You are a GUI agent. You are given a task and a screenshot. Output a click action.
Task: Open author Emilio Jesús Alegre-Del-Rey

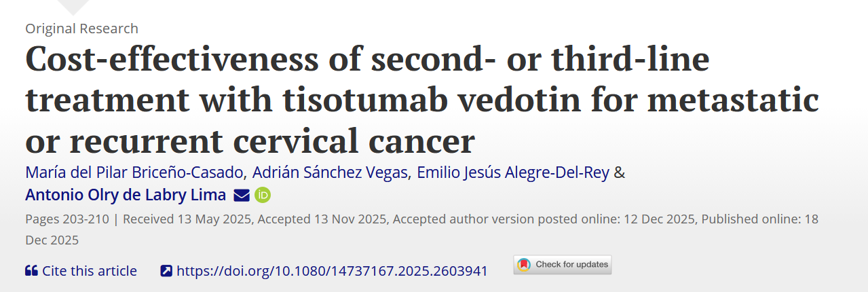click(514, 172)
